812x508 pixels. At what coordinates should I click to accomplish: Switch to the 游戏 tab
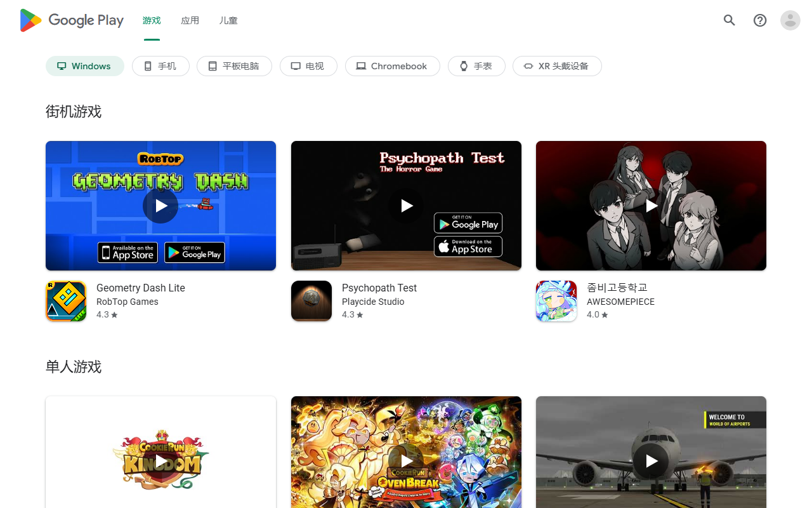coord(152,20)
